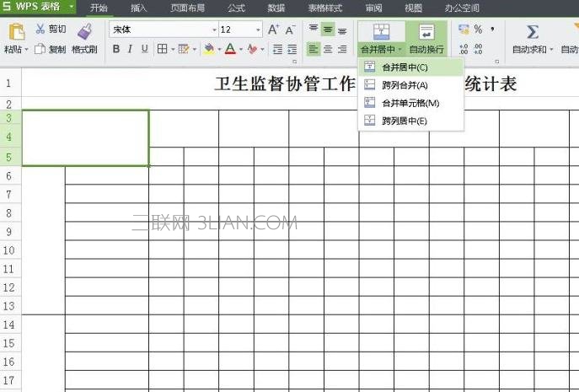Expand the 合并居中 dropdown arrow
This screenshot has width=579, height=392.
click(x=399, y=49)
